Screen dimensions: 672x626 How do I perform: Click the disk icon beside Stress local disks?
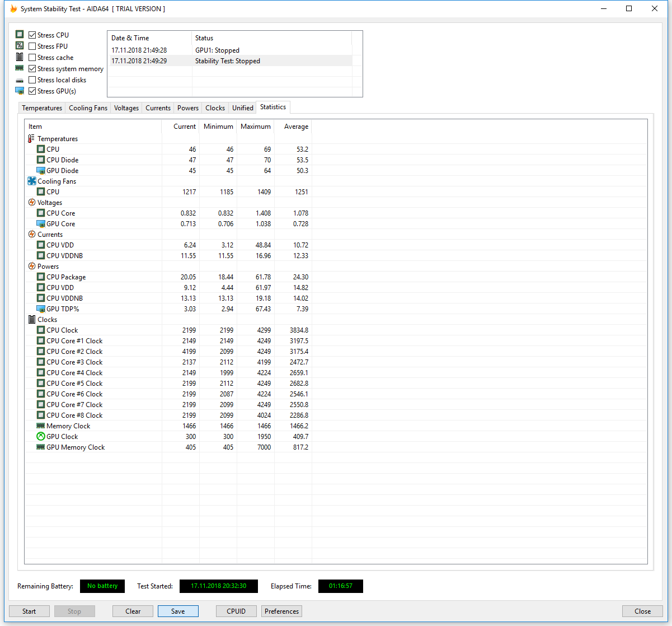(20, 80)
